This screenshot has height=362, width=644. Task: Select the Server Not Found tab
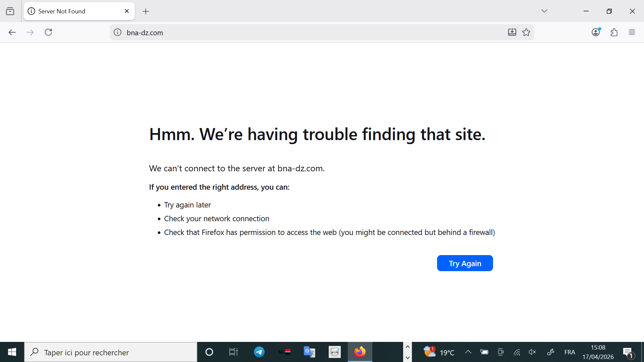click(74, 11)
